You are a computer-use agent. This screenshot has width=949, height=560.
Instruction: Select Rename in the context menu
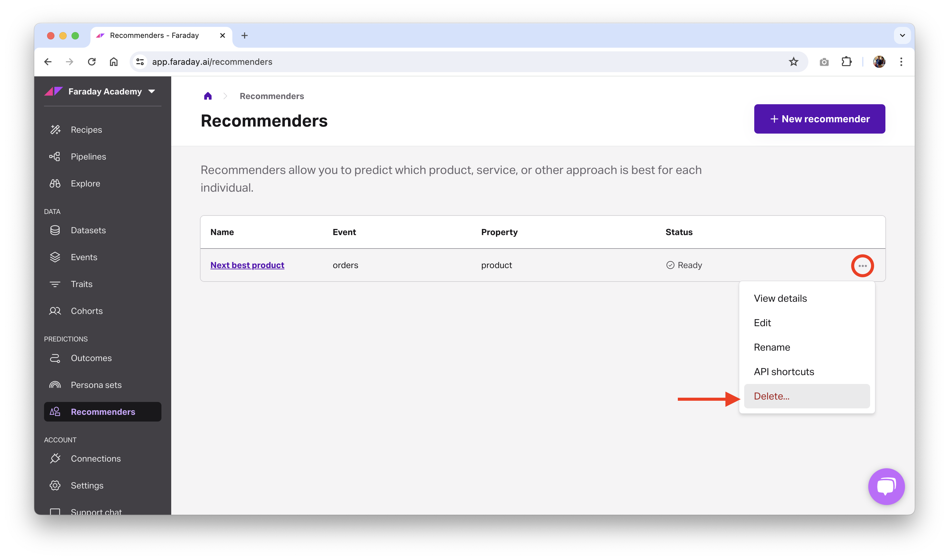click(x=772, y=347)
